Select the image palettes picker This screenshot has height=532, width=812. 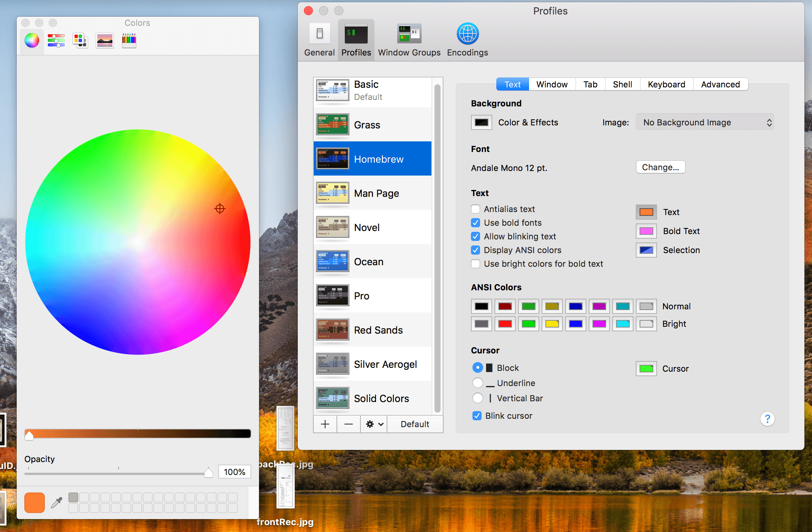[104, 40]
